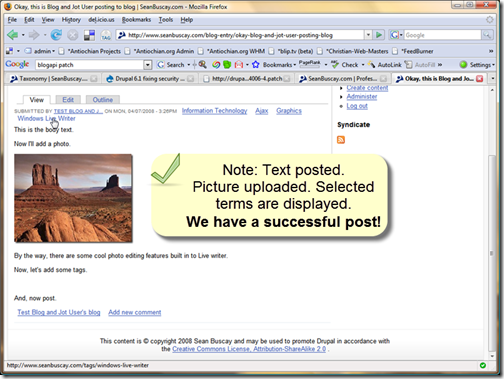Click the AutoFill toolbar button
This screenshot has width=504, height=379.
click(420, 65)
